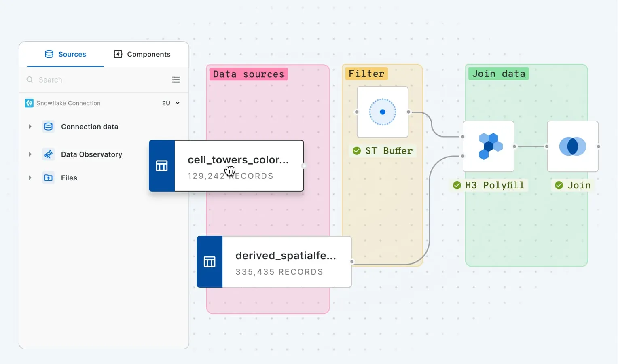Click the Snowflake Connection logo icon

click(29, 103)
